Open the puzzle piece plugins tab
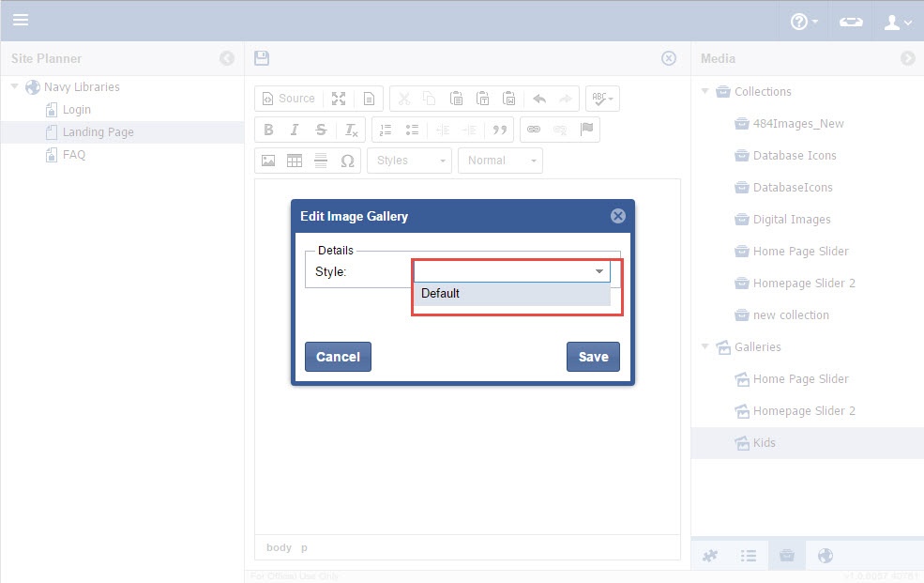This screenshot has height=583, width=924. (710, 556)
